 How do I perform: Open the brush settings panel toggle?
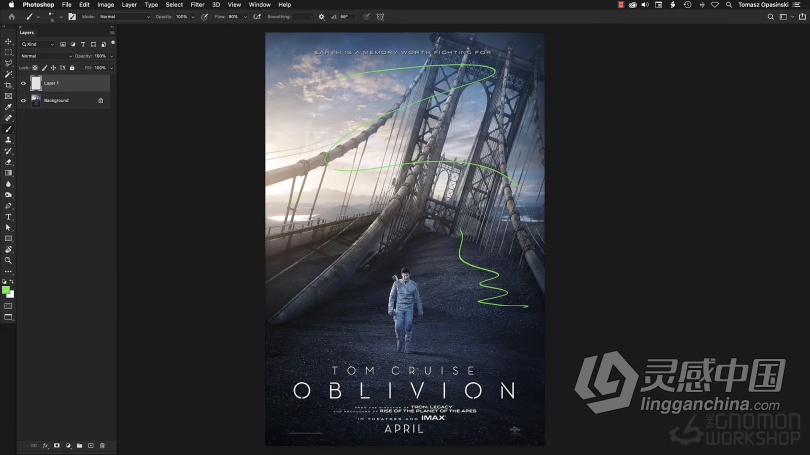click(72, 17)
